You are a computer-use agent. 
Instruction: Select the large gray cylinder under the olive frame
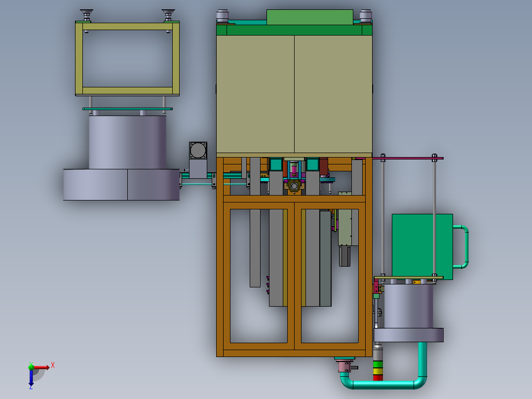click(x=127, y=142)
